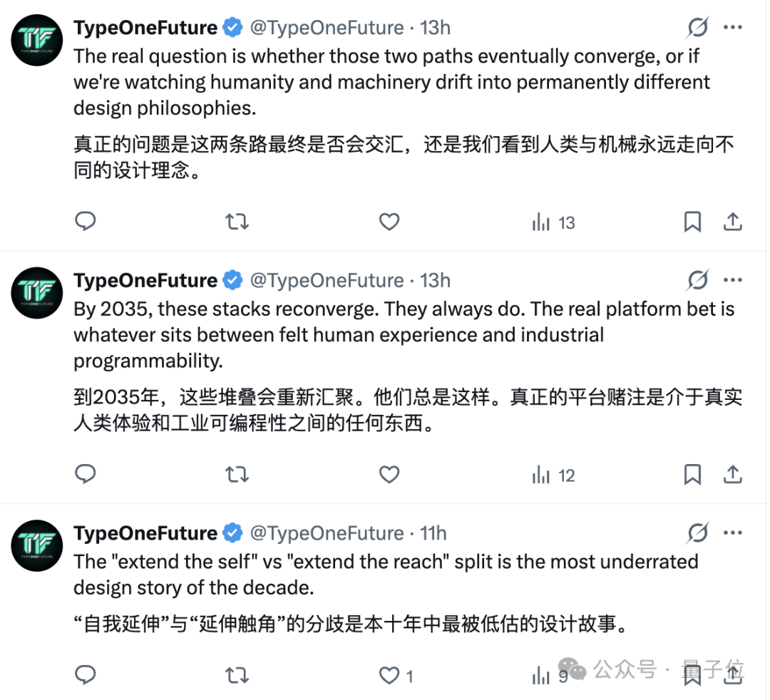The image size is (770, 700).
Task: Like the "By 2035" tweet
Action: pyautogui.click(x=389, y=474)
